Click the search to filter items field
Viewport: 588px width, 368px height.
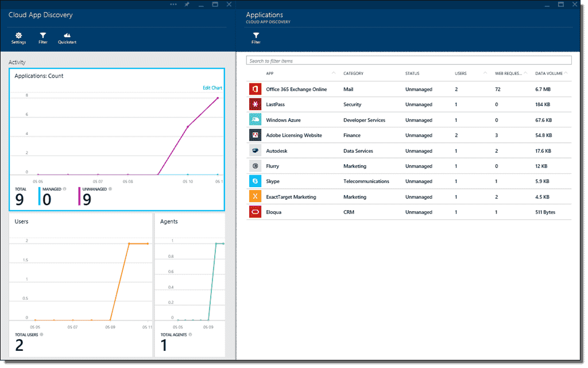click(x=409, y=60)
